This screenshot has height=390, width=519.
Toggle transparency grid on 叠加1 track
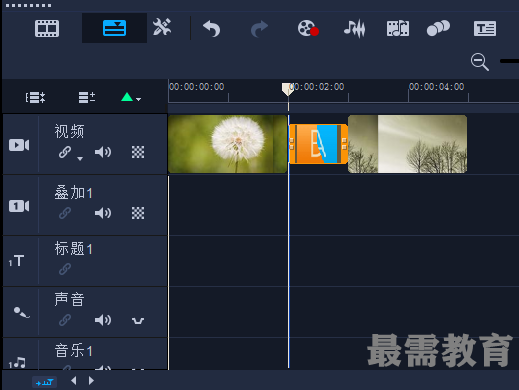(138, 213)
